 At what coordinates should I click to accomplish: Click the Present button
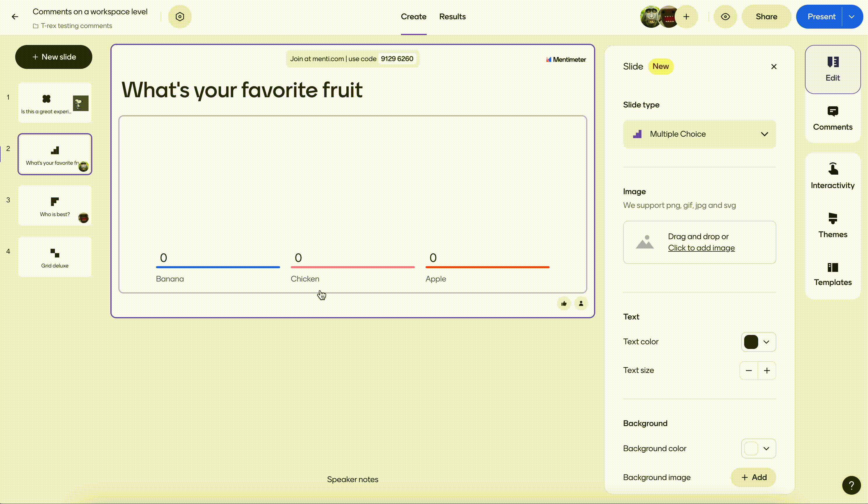click(x=821, y=16)
